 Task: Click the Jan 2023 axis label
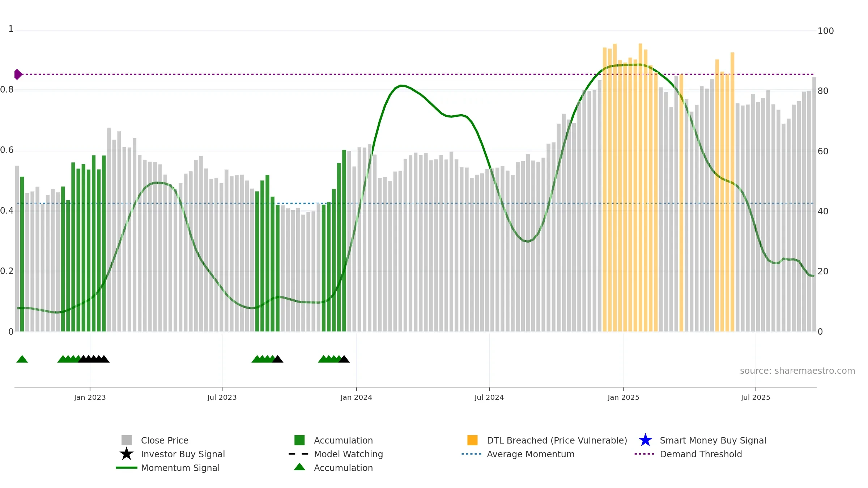click(x=90, y=398)
